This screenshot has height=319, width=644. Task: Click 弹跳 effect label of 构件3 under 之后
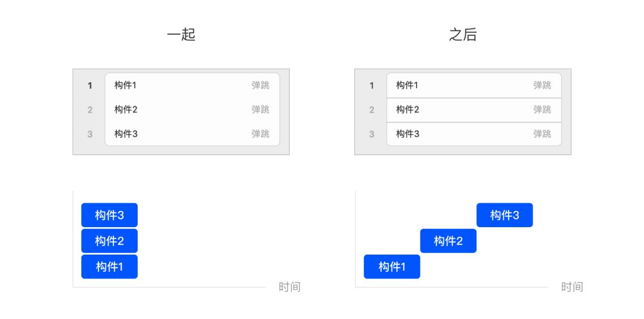click(542, 134)
